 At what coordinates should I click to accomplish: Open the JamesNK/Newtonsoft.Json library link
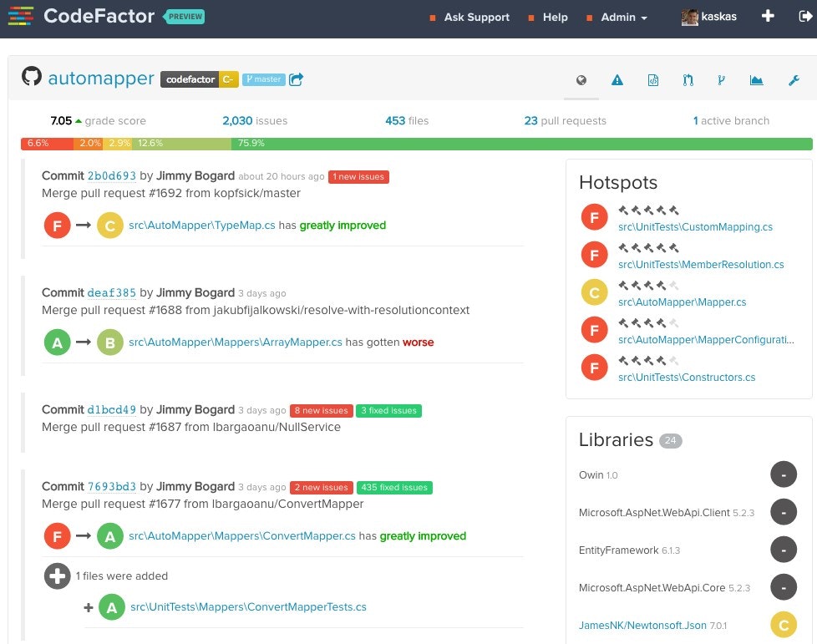pyautogui.click(x=642, y=624)
